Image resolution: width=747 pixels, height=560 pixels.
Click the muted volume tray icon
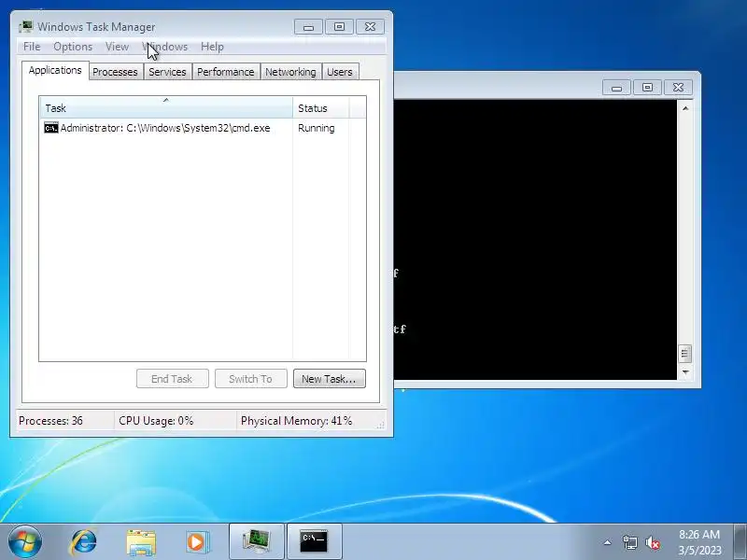coord(653,542)
